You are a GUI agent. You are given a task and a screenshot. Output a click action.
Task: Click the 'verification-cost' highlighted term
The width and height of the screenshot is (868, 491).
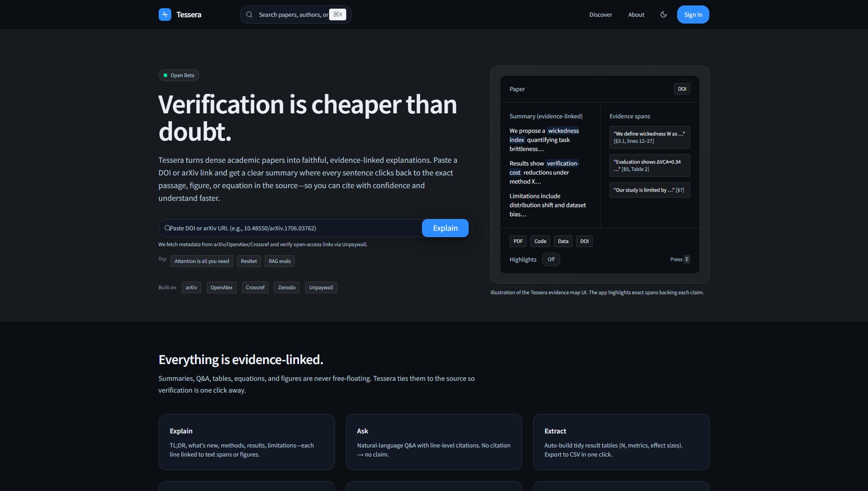click(563, 163)
